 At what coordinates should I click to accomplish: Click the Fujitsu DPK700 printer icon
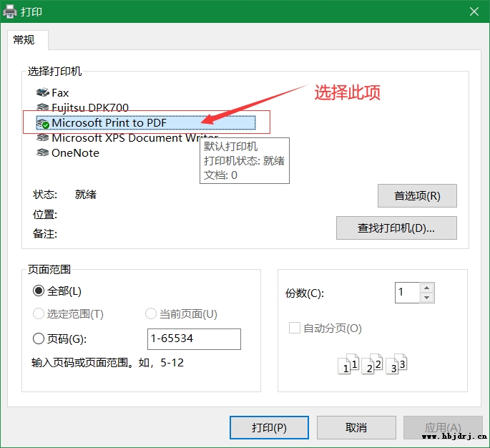click(x=43, y=107)
